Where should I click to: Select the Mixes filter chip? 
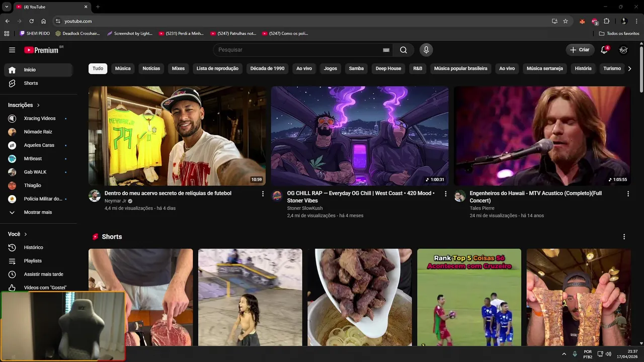pyautogui.click(x=178, y=68)
